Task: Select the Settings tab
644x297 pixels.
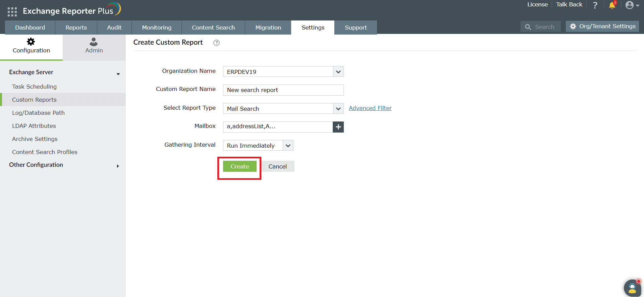Action: click(313, 28)
